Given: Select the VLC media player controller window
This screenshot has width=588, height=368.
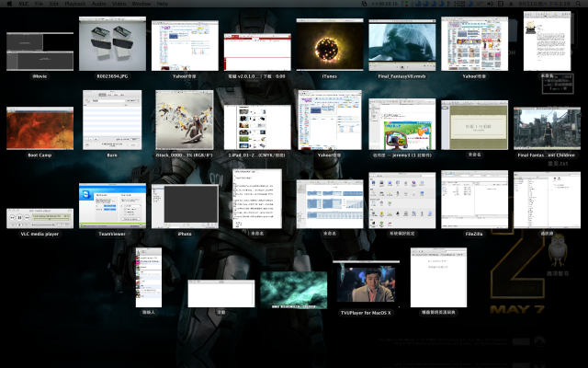Looking at the screenshot, I should (40, 219).
